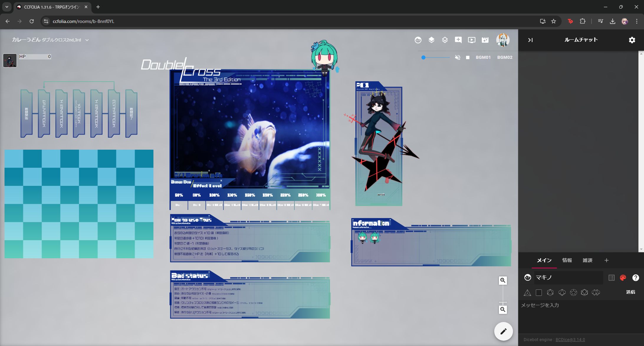Viewport: 644px width, 346px height.
Task: Open character select face icon beside マキノ
Action: tap(528, 277)
